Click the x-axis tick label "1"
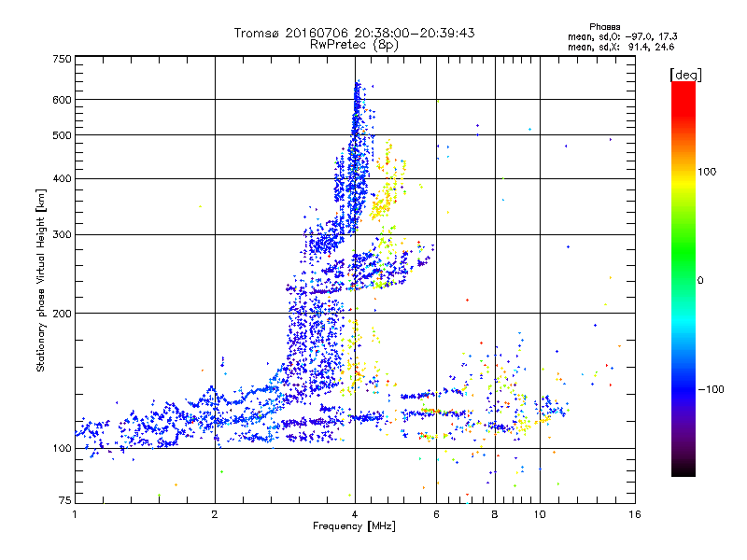 pyautogui.click(x=75, y=514)
